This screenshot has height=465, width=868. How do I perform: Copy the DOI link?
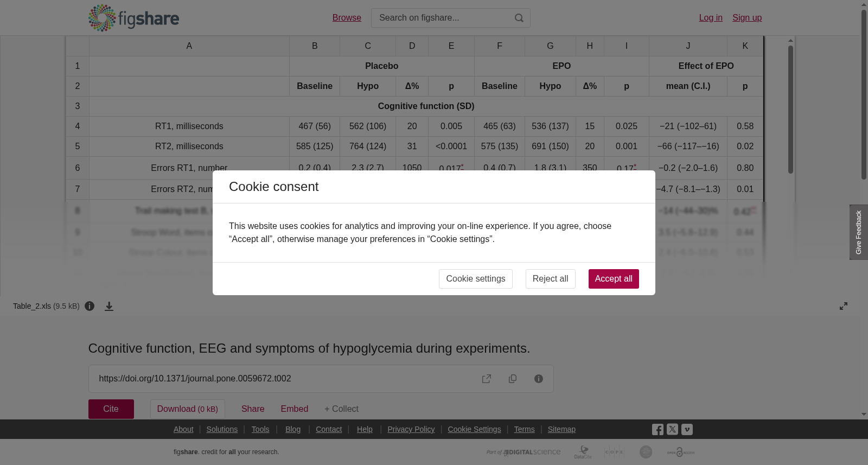click(x=513, y=379)
